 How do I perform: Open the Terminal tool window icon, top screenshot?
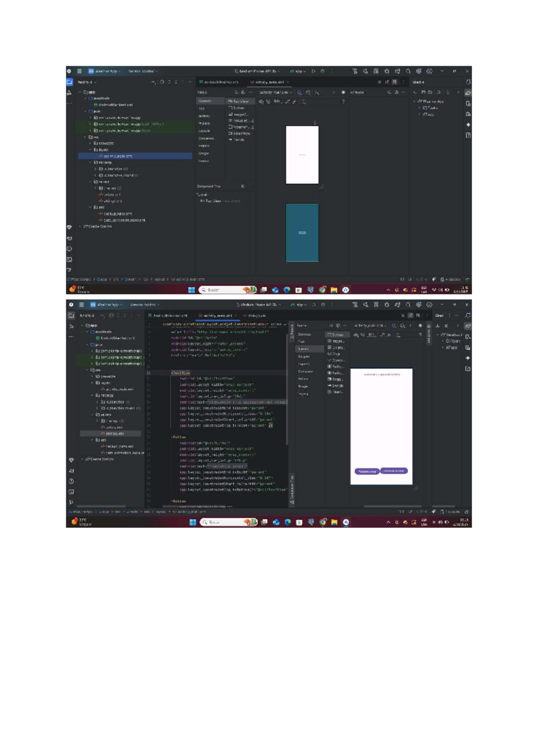pos(70,259)
